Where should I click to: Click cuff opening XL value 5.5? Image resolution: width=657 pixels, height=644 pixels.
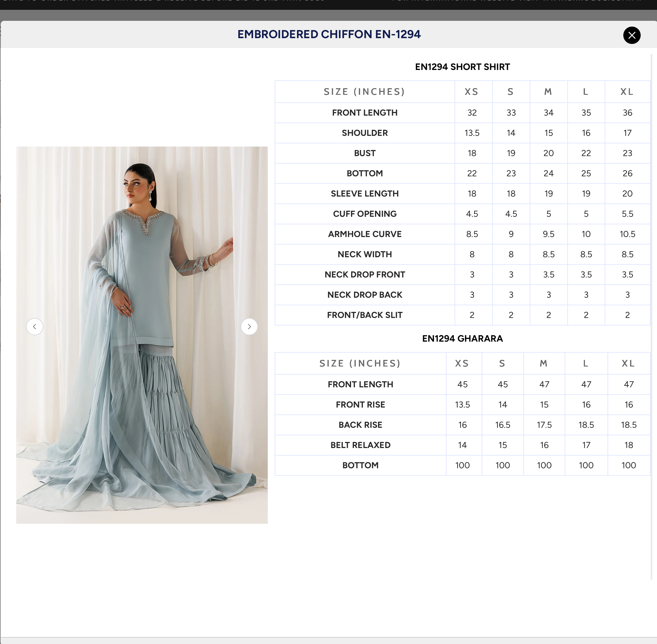pyautogui.click(x=627, y=214)
